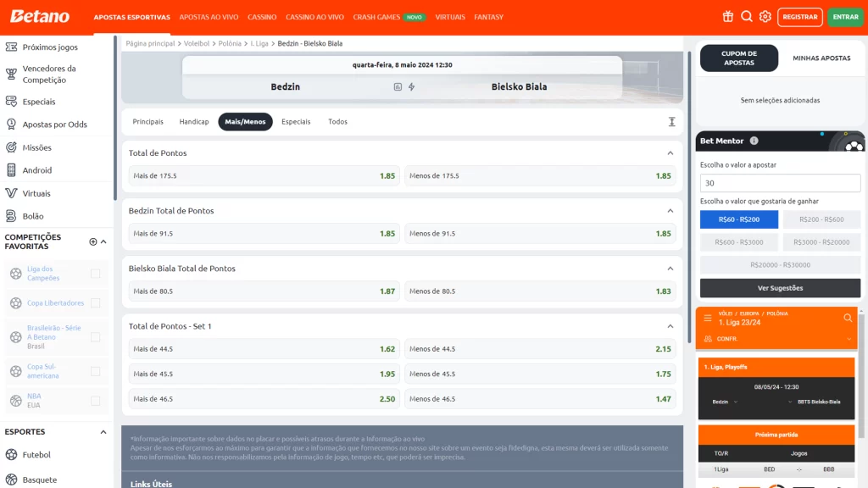The image size is (868, 488).
Task: Click the left sidebar scrollbar
Action: (x=115, y=118)
